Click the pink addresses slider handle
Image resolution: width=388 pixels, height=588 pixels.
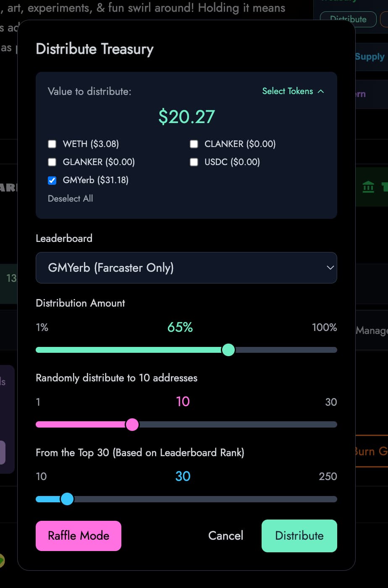pos(132,425)
